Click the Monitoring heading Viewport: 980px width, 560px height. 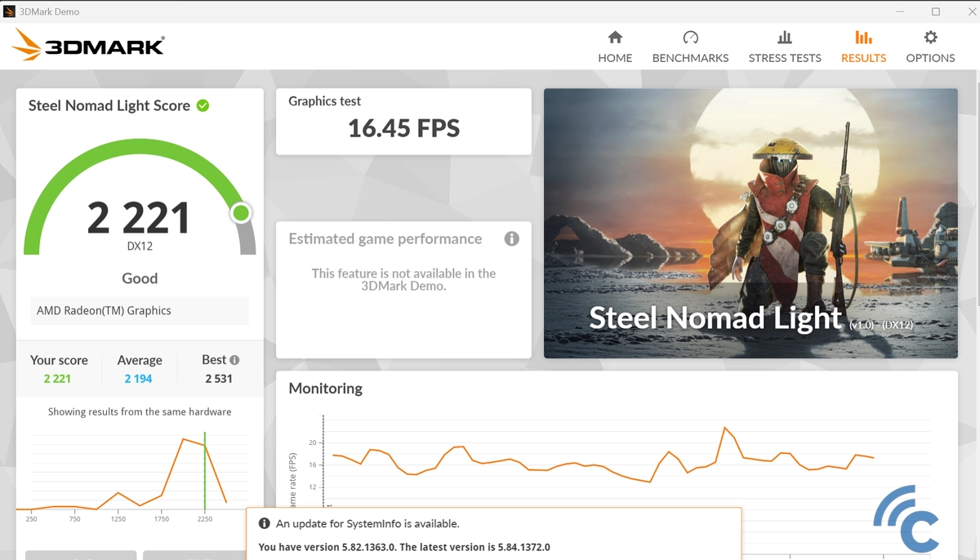tap(326, 389)
